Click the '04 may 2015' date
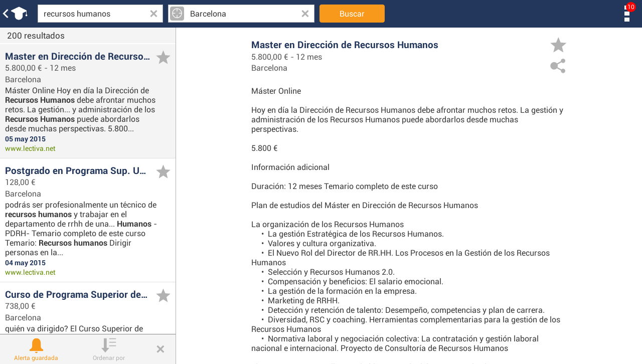Screen dimensions: 642x364 [x=25, y=263]
